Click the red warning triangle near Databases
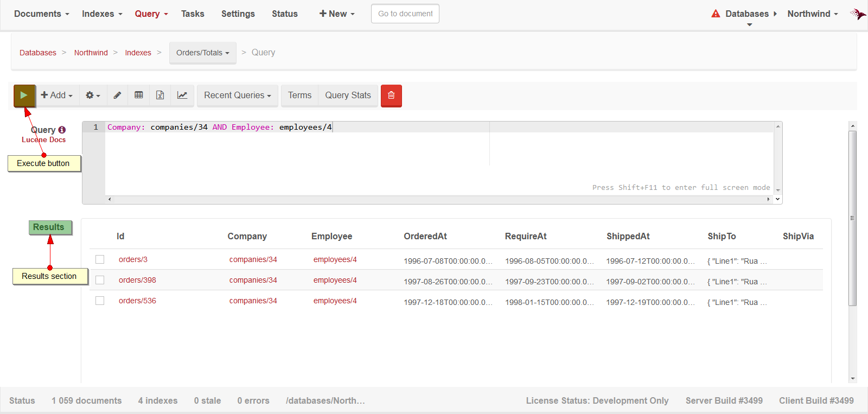 click(x=716, y=14)
